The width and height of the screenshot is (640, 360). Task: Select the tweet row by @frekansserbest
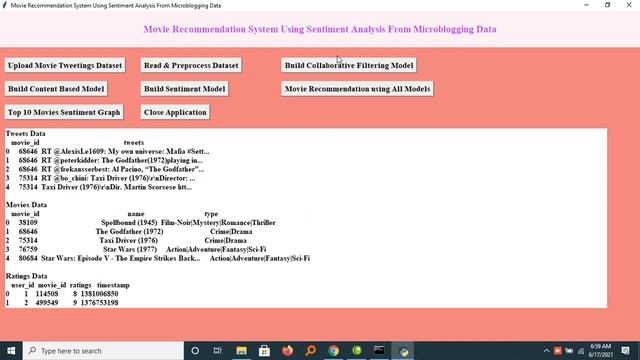tap(105, 169)
